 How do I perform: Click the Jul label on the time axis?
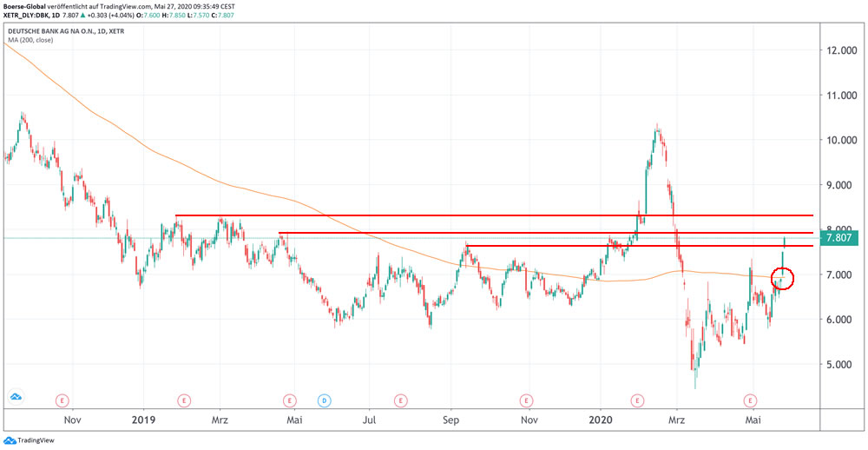(x=369, y=420)
